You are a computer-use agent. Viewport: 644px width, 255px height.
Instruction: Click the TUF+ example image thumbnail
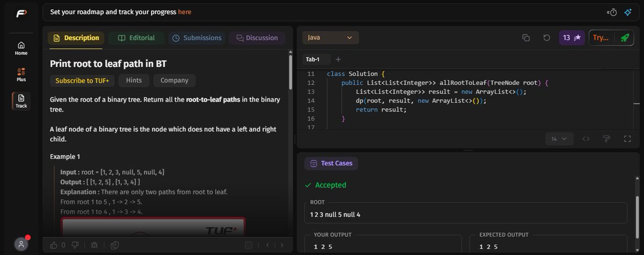(x=153, y=226)
